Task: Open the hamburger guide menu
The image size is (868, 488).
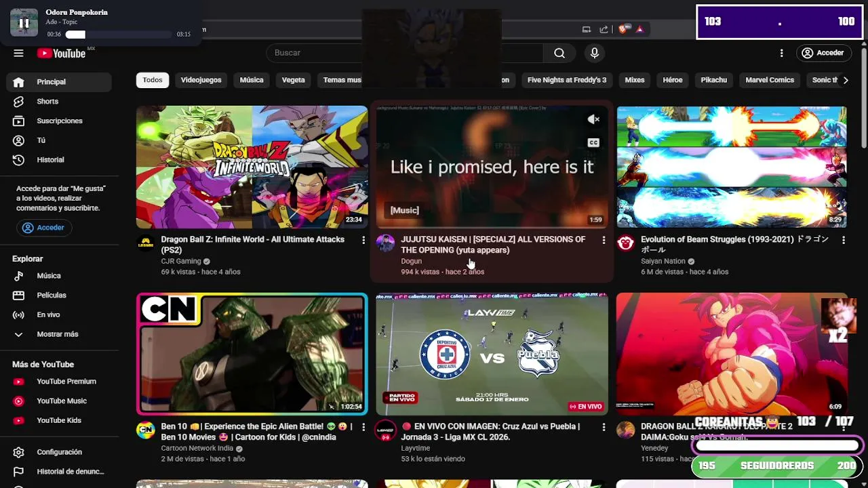Action: [18, 53]
